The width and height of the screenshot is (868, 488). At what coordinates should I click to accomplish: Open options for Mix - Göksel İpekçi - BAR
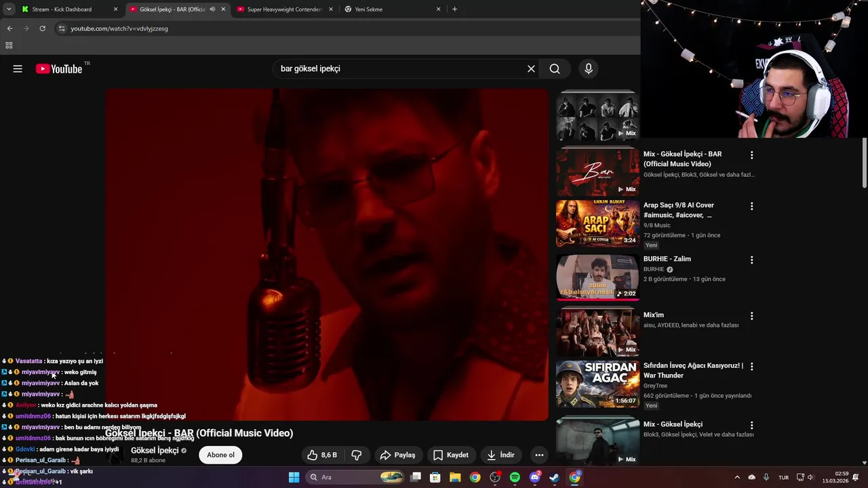751,155
